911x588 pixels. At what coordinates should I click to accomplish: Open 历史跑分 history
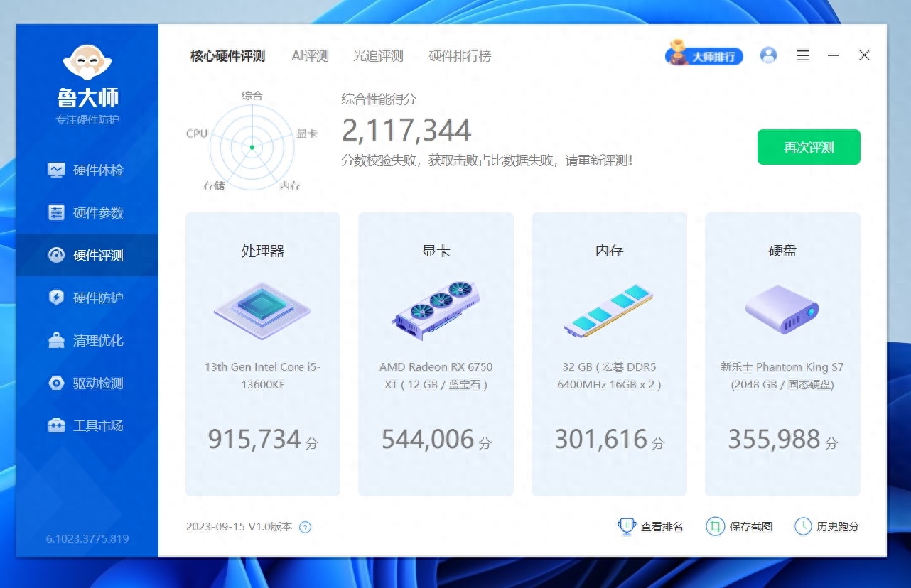coord(826,526)
